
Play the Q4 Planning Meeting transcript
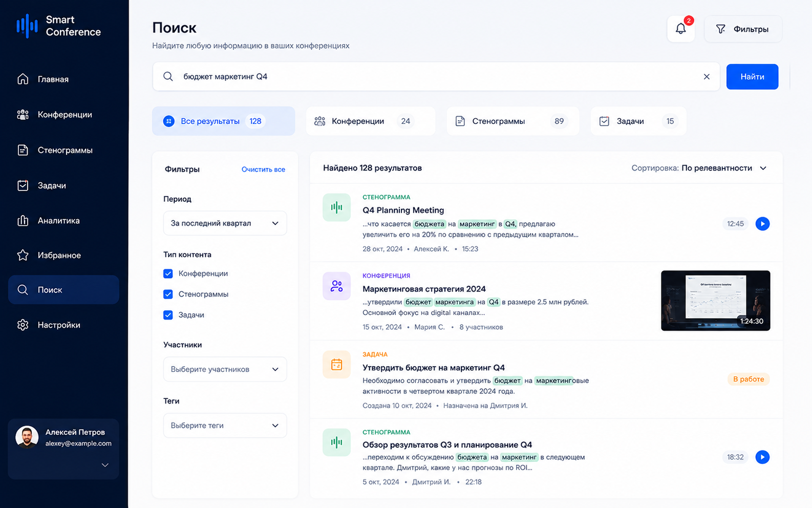click(x=762, y=224)
